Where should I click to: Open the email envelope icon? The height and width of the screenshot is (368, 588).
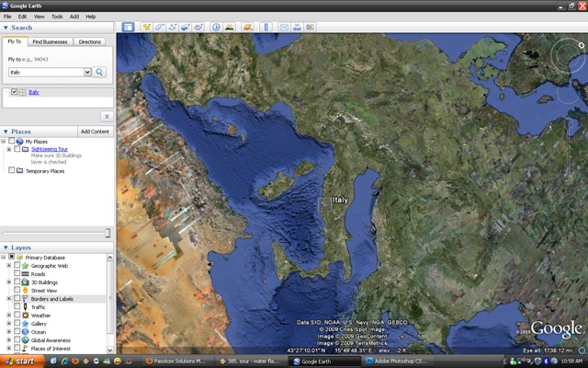tap(284, 27)
